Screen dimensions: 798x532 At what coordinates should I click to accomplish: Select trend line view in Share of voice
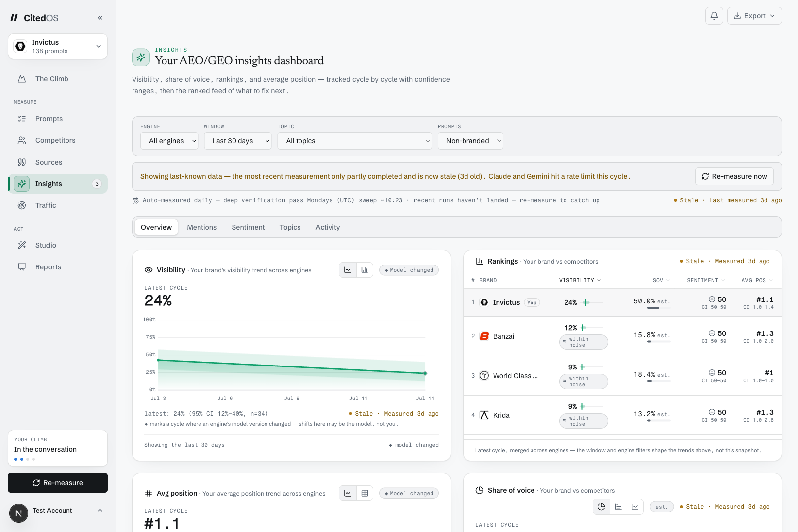pos(635,507)
